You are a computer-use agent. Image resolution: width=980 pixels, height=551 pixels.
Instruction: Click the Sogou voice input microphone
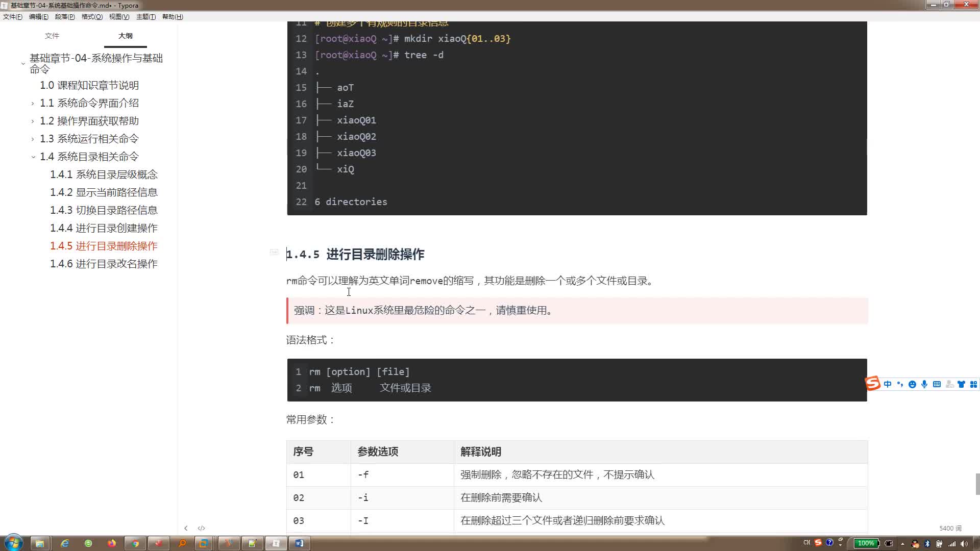tap(924, 384)
